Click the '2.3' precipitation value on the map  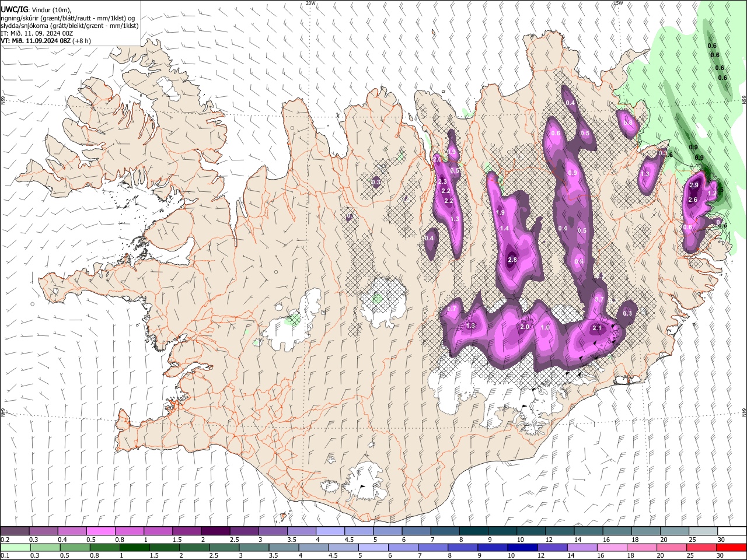pyautogui.click(x=442, y=182)
